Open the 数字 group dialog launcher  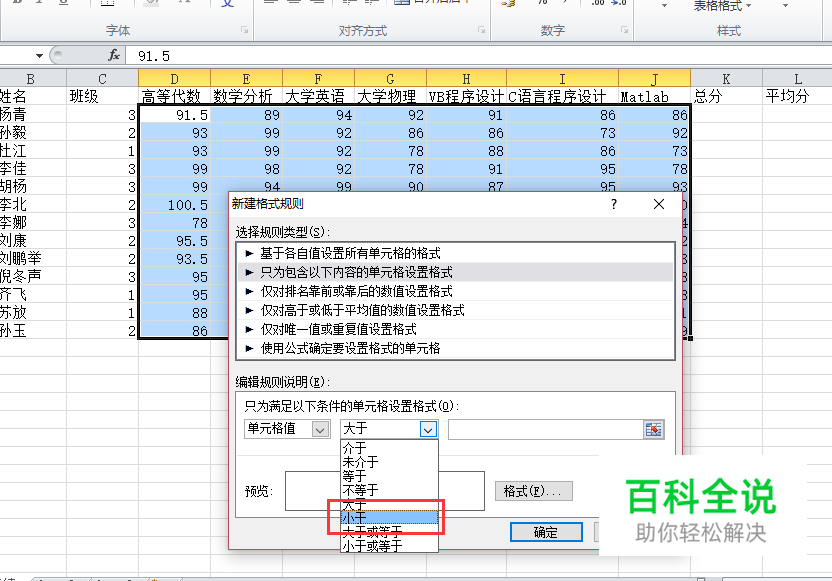click(x=625, y=30)
